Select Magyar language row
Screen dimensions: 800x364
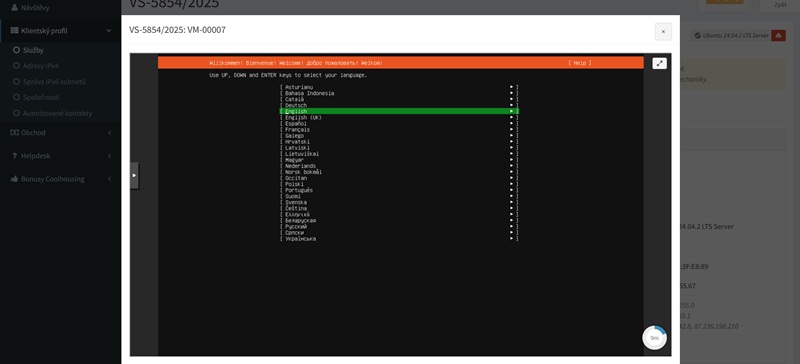tap(399, 160)
